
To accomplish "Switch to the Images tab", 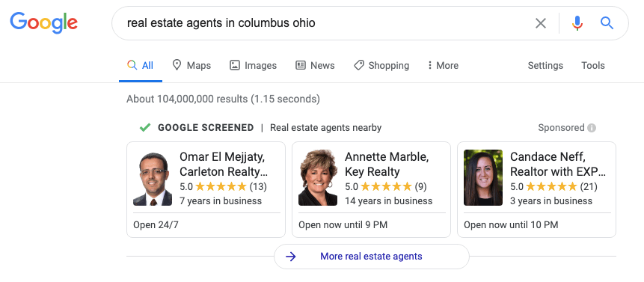I will coord(253,65).
